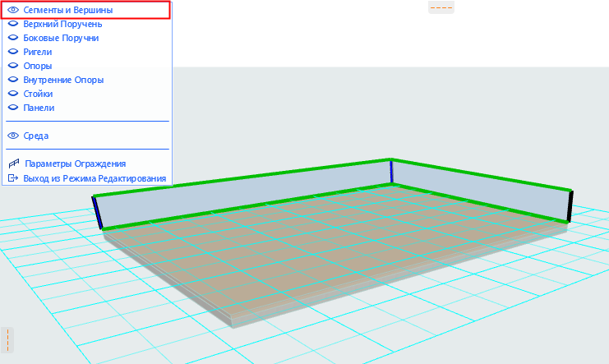
Task: Show Внутренние Опоры with eye icon
Action: pyautogui.click(x=13, y=80)
